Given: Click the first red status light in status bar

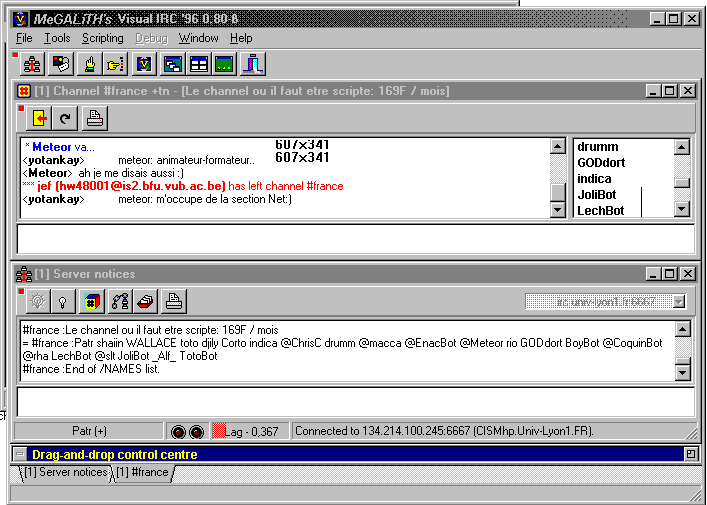Looking at the screenshot, I should coord(179,432).
